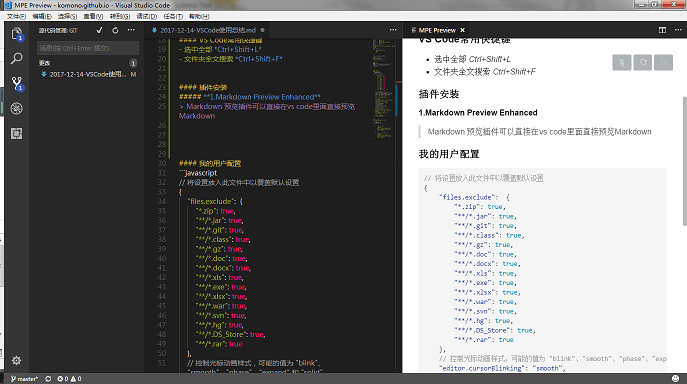Viewport: 687px width, 384px height.
Task: Open changed file 2017-12-14-VSCode使用... in changes list
Action: (x=88, y=74)
